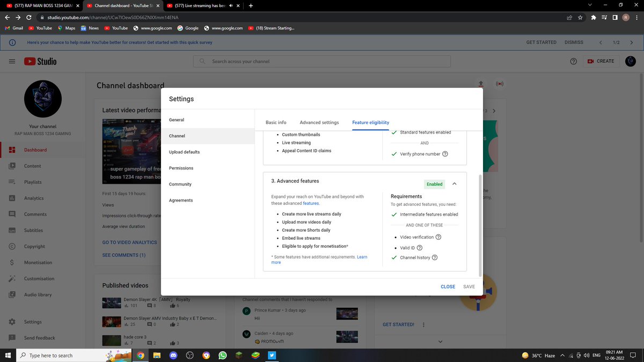Click the go live icon
This screenshot has width=644, height=362.
(x=500, y=84)
